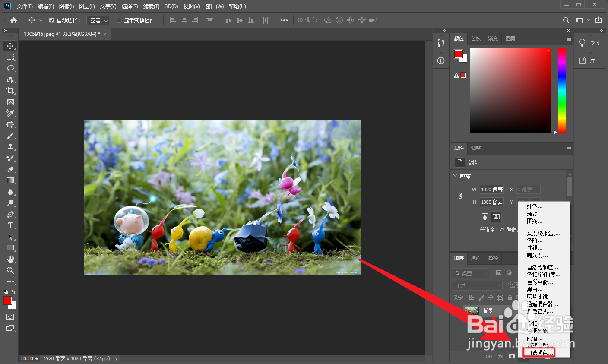Open the Image menu
The image size is (608, 364).
[66, 6]
